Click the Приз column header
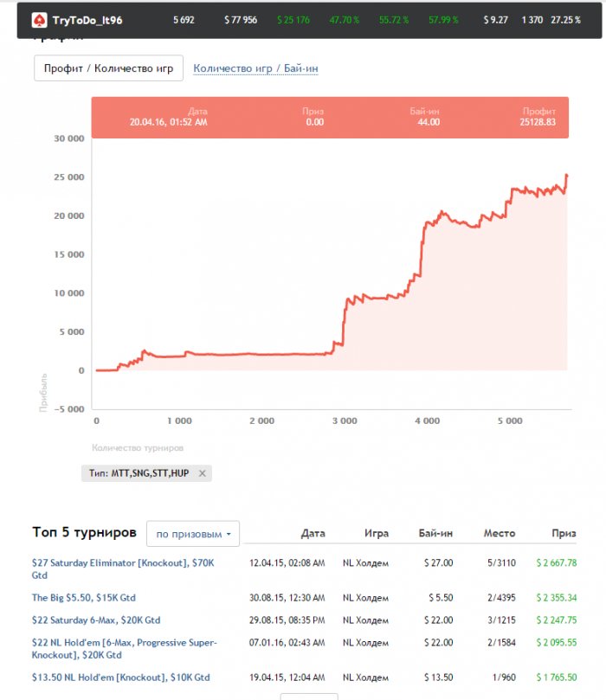606x700 pixels. [x=564, y=533]
